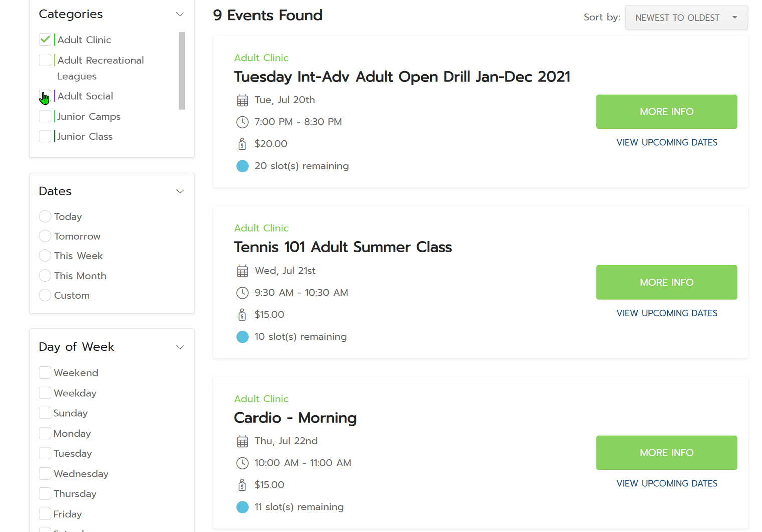Image resolution: width=762 pixels, height=532 pixels.
Task: Click clock icon next to 9:30 AM - 10:30 AM
Action: pyautogui.click(x=242, y=293)
